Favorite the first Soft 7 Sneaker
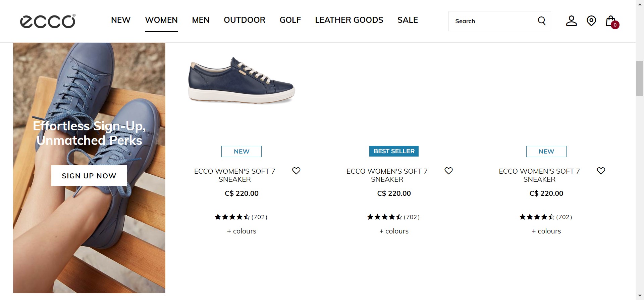 [296, 171]
